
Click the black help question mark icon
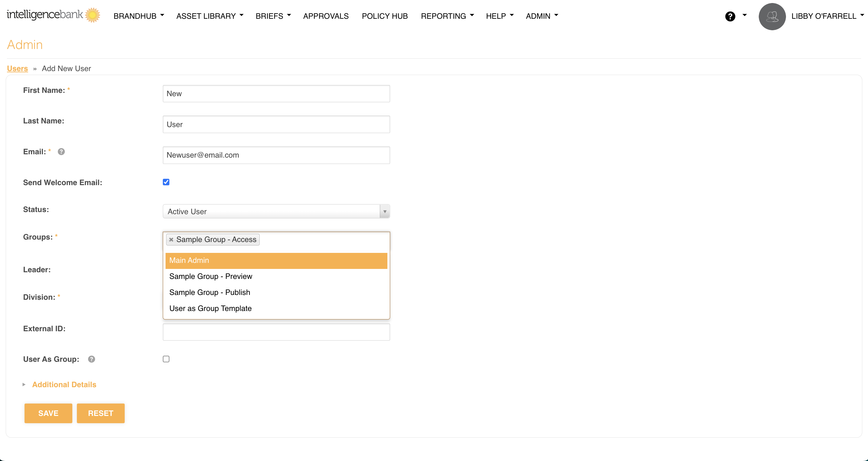pos(730,16)
